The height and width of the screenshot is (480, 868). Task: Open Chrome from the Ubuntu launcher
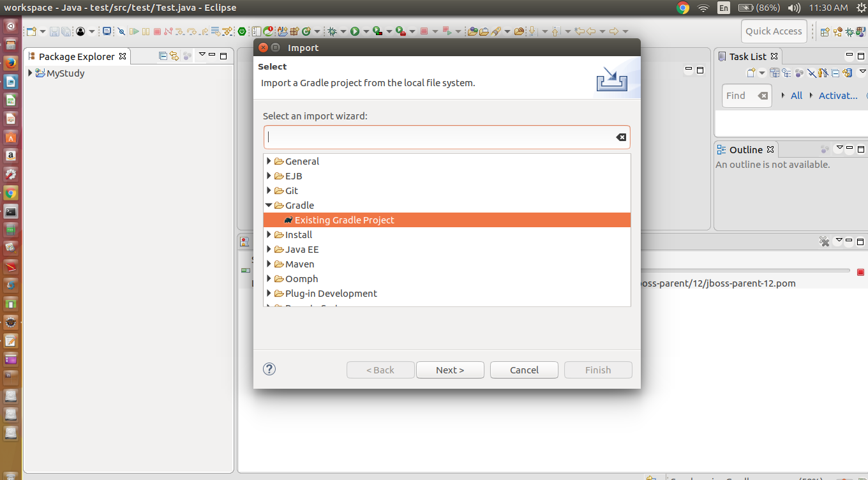pyautogui.click(x=10, y=192)
